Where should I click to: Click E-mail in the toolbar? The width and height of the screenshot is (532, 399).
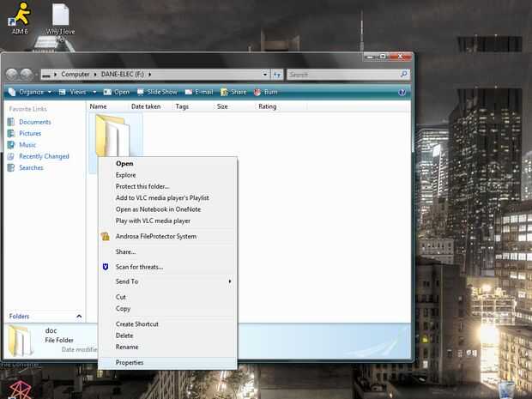coord(199,92)
